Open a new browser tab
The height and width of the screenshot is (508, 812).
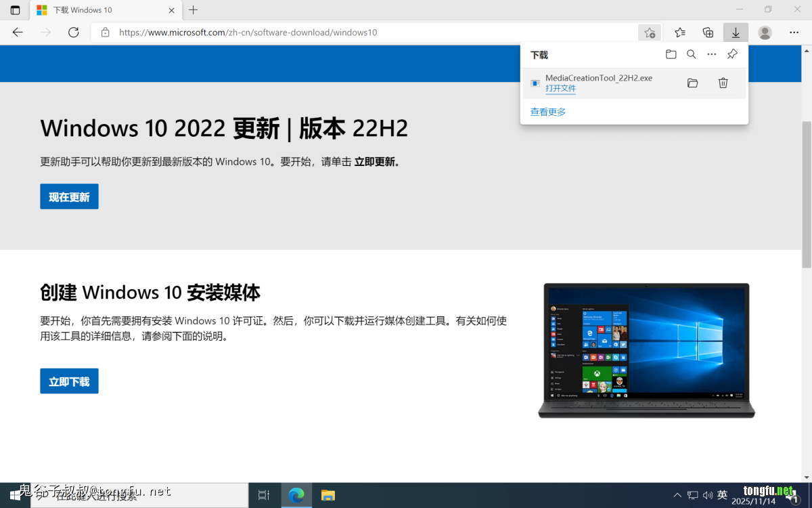[x=194, y=10]
